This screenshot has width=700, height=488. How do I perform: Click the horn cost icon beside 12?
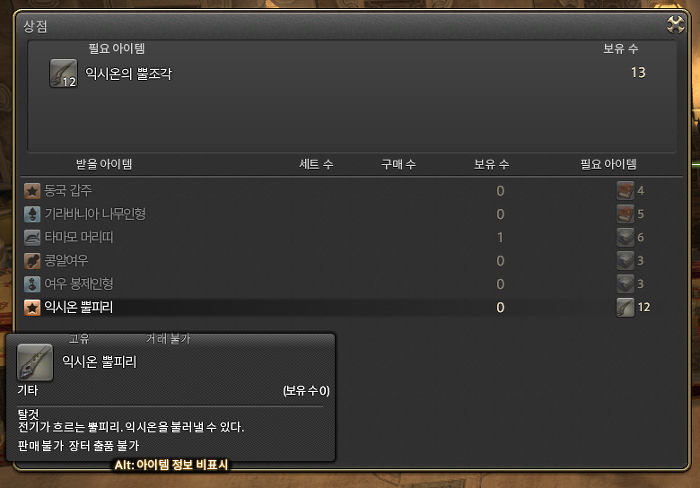click(625, 307)
